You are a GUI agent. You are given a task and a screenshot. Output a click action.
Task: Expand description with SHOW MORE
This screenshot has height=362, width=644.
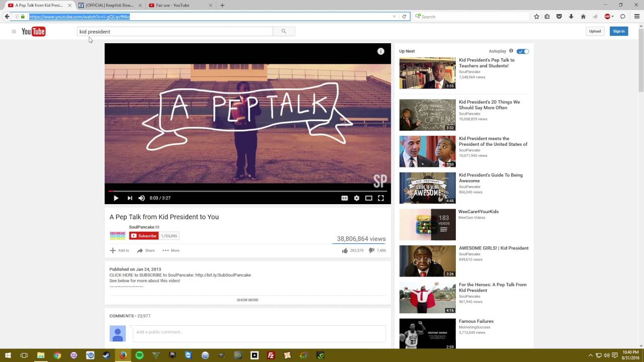248,300
